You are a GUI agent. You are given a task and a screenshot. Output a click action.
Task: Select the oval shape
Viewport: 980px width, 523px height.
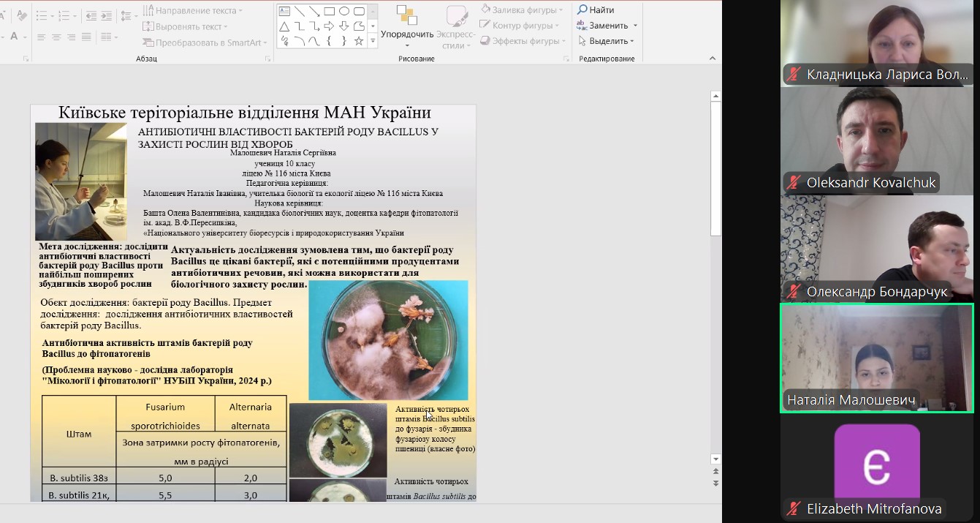coord(344,11)
